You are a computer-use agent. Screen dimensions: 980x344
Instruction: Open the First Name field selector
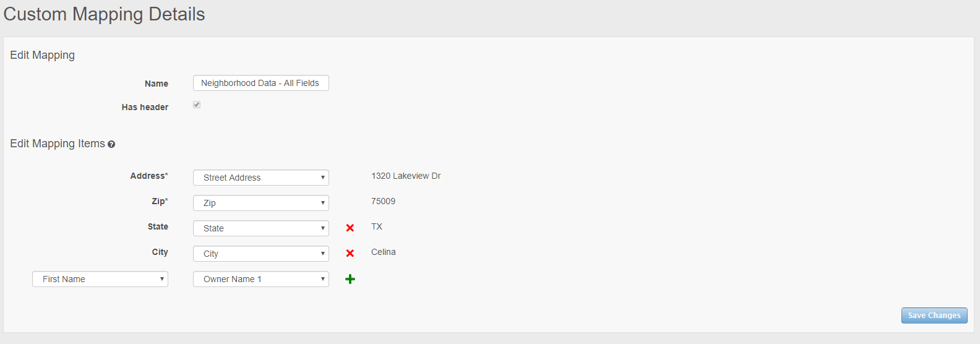[100, 279]
